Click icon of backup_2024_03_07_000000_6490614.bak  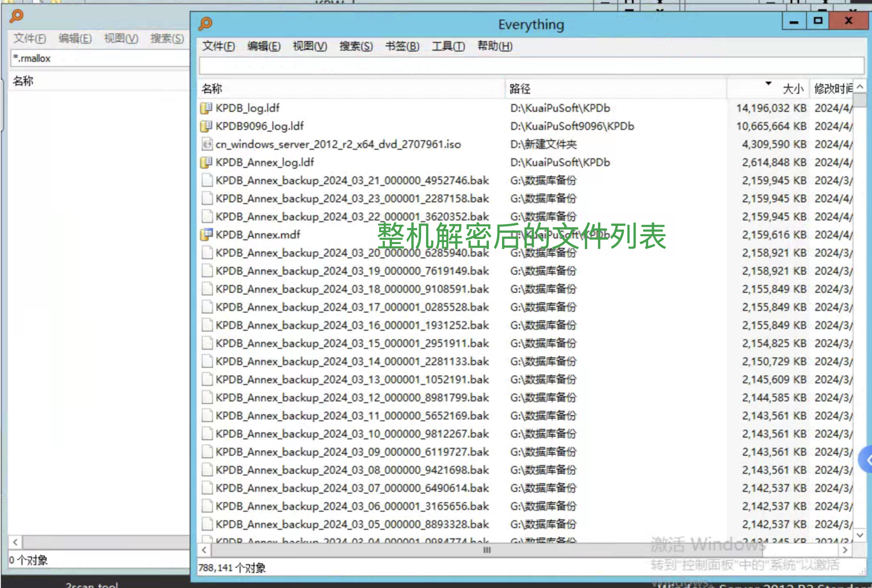207,488
